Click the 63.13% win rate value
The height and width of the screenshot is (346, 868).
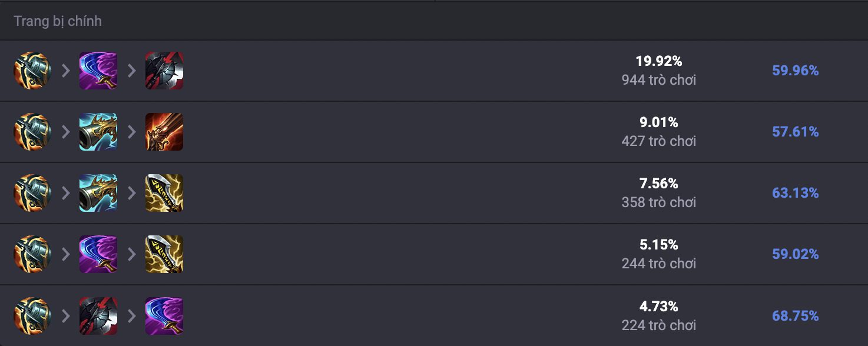pyautogui.click(x=795, y=193)
